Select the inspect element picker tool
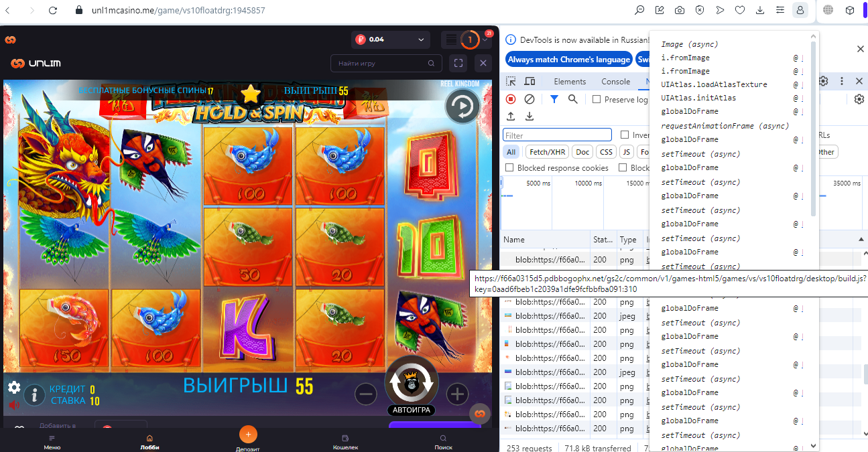 tap(511, 82)
